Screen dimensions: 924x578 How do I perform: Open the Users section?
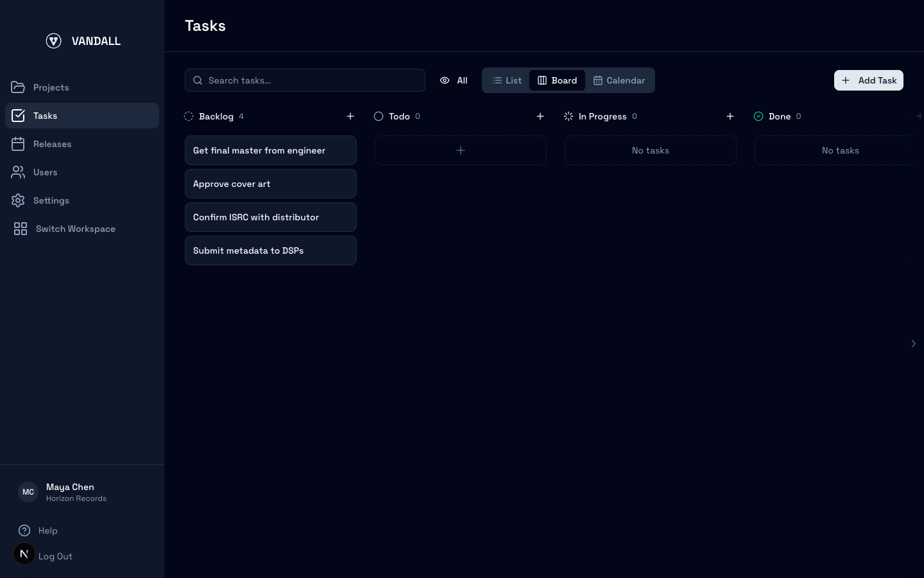click(82, 172)
